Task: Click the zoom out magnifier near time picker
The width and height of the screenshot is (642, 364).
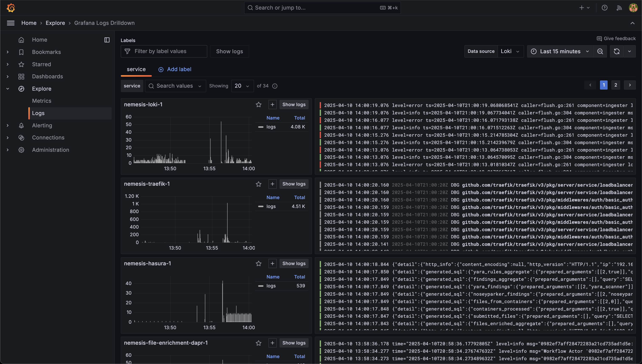Action: coord(600,51)
